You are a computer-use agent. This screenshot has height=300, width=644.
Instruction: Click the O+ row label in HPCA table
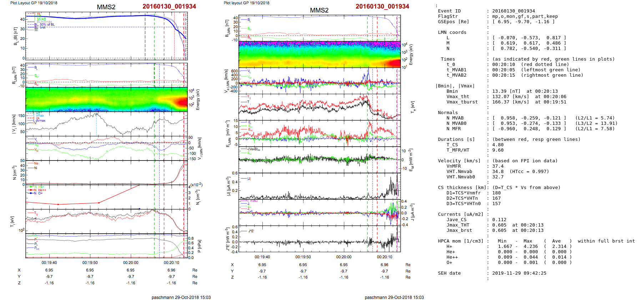point(449,263)
